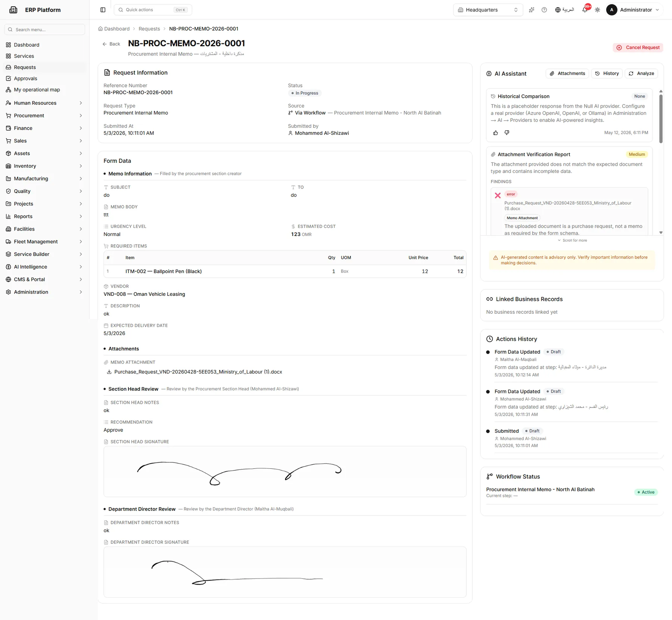Viewport: 672px width, 620px height.
Task: Open the History tab in AI Assistant
Action: click(607, 74)
